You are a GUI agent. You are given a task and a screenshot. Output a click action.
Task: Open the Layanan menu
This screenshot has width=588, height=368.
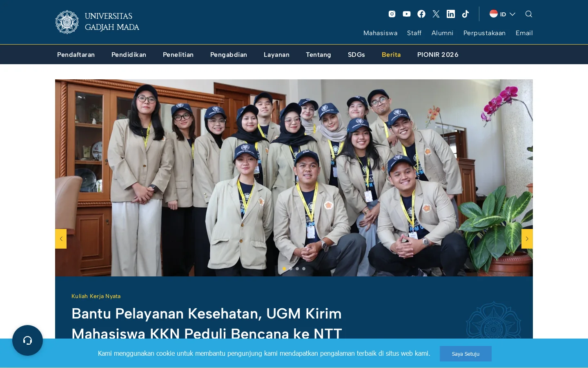276,54
